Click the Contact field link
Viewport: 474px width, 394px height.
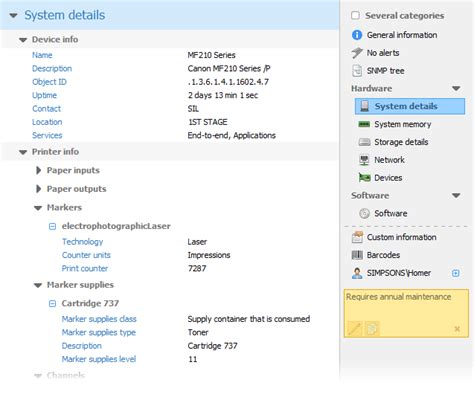tap(46, 108)
